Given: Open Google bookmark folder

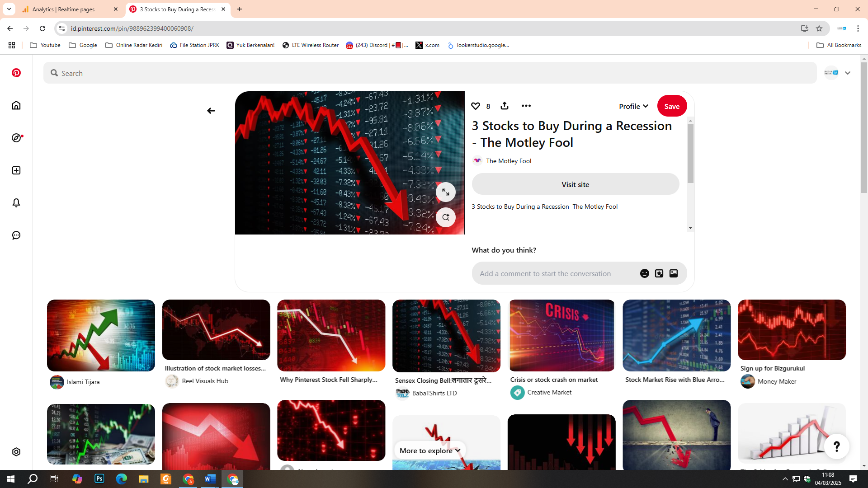Looking at the screenshot, I should 83,45.
